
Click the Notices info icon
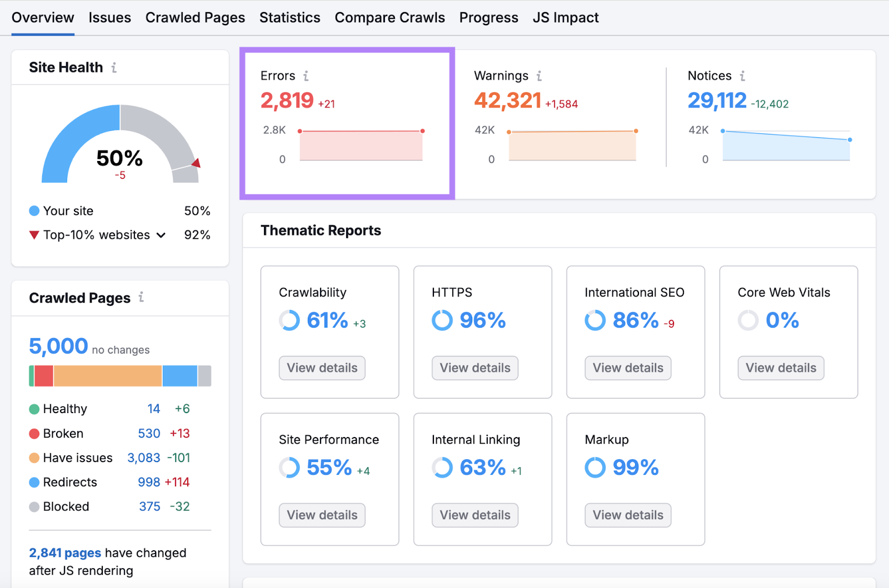(742, 76)
